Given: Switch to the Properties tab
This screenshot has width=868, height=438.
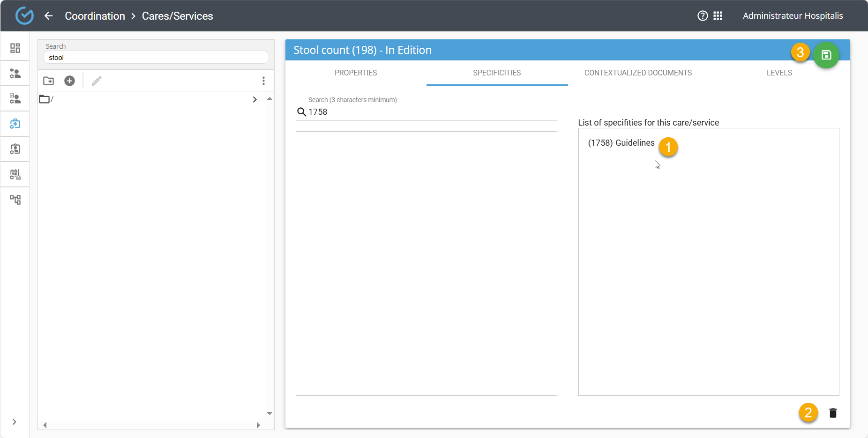Looking at the screenshot, I should [355, 73].
